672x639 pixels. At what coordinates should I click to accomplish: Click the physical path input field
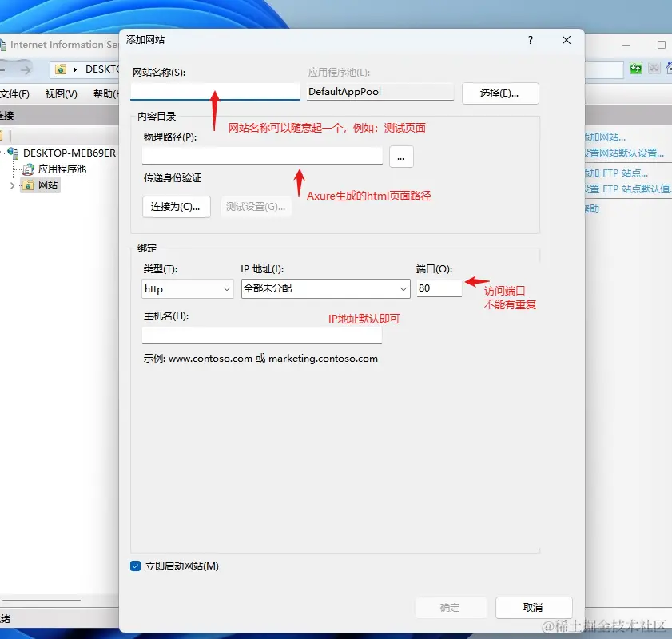point(262,156)
